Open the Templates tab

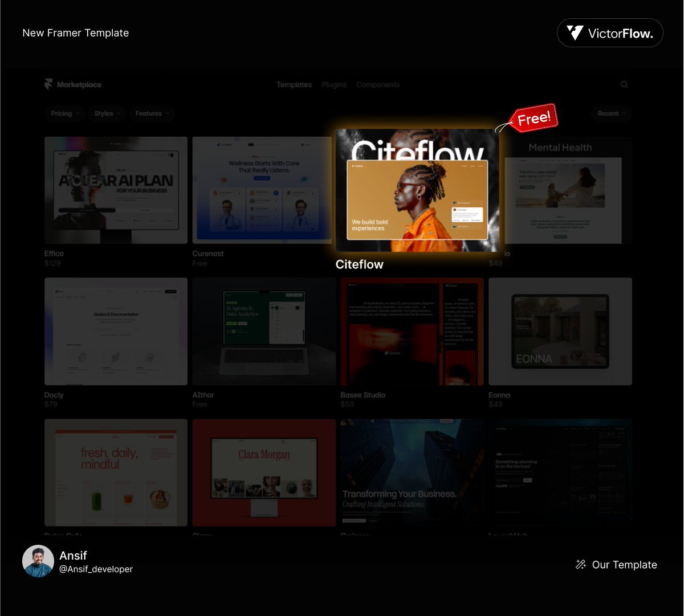pos(294,84)
